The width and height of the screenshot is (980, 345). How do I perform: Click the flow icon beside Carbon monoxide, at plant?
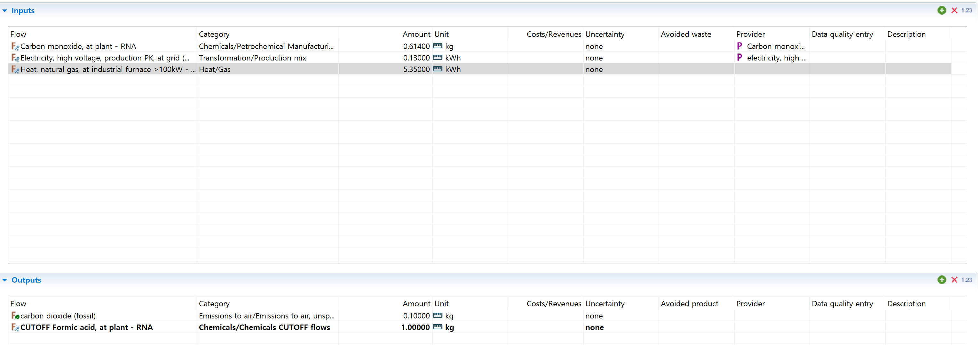pyautogui.click(x=15, y=46)
